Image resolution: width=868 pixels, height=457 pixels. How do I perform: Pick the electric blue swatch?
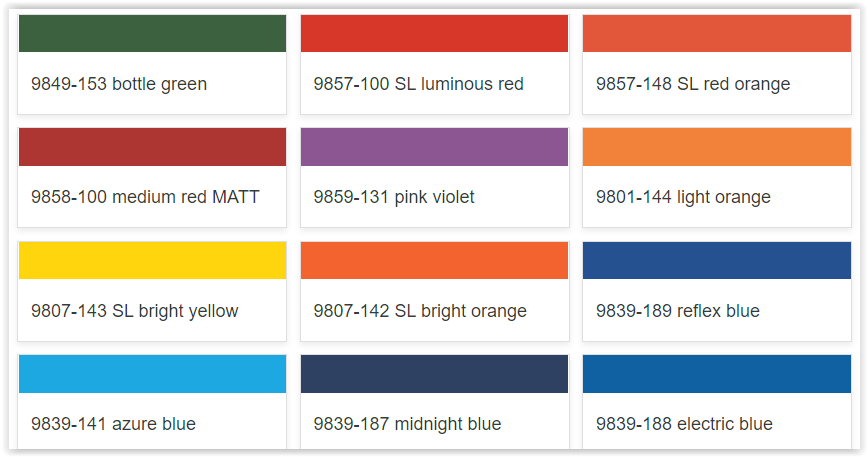[x=716, y=373]
